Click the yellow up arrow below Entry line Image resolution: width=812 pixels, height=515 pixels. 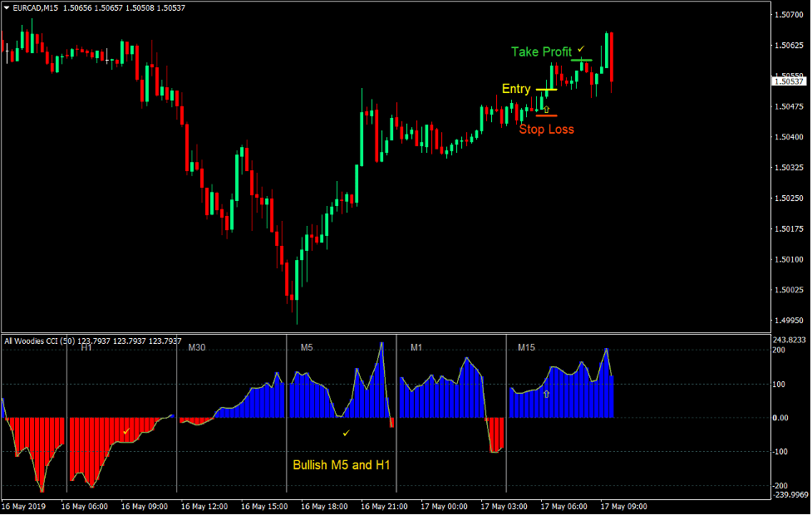click(547, 108)
